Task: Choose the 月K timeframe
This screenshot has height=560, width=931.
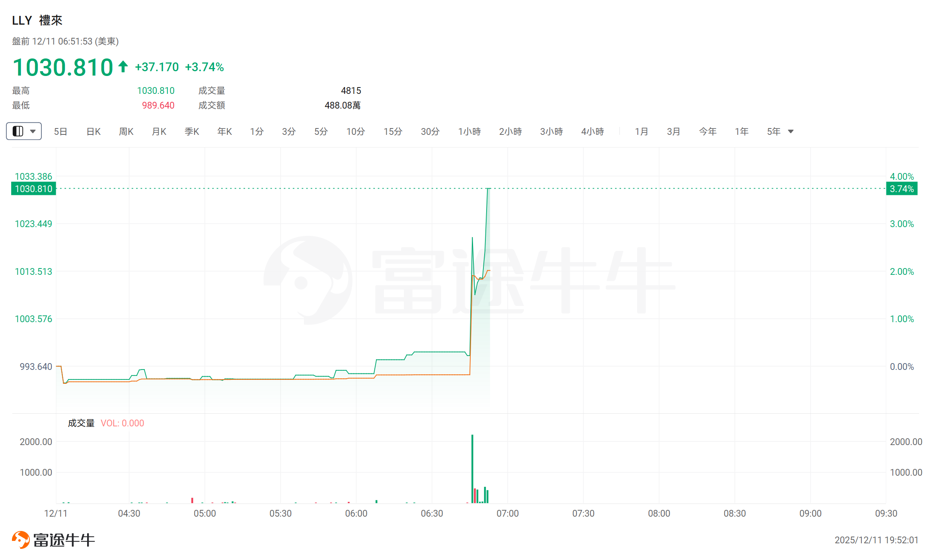Action: point(159,132)
